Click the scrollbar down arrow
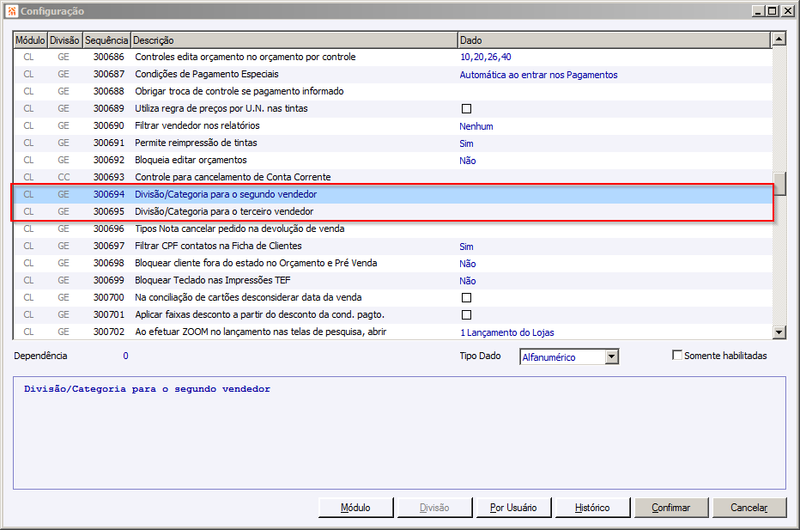This screenshot has width=800, height=530. tap(779, 332)
